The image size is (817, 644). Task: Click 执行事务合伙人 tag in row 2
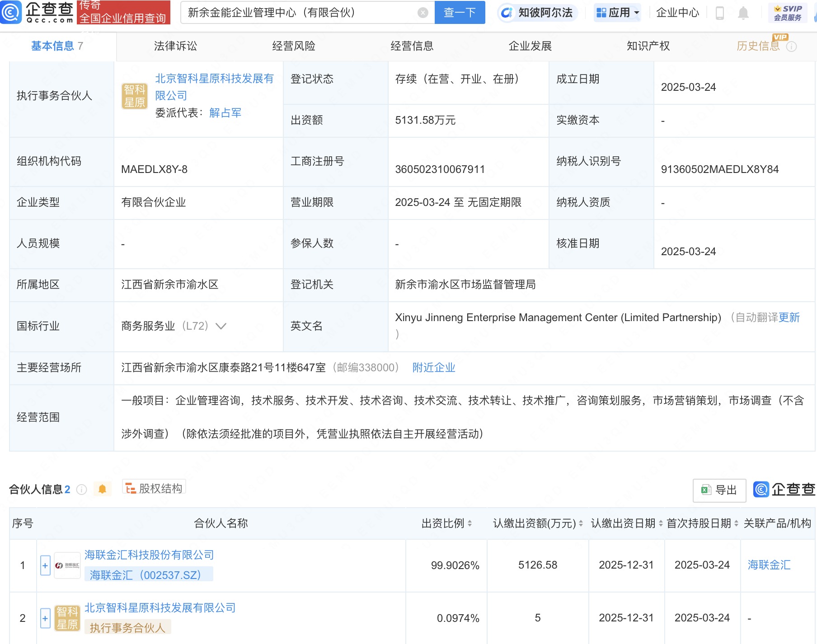coord(127,628)
